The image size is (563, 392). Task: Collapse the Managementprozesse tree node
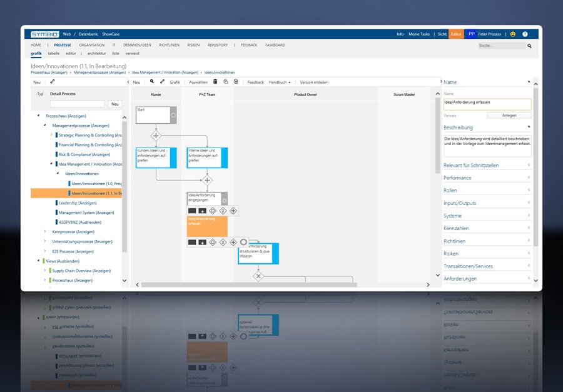click(x=45, y=125)
